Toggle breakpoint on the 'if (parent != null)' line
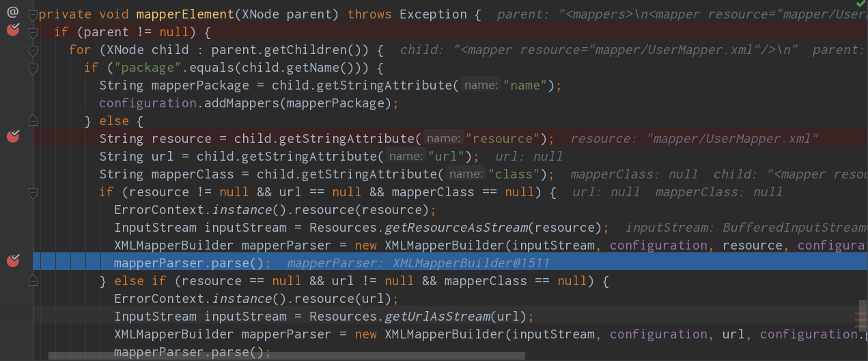The image size is (868, 361). coord(13,29)
